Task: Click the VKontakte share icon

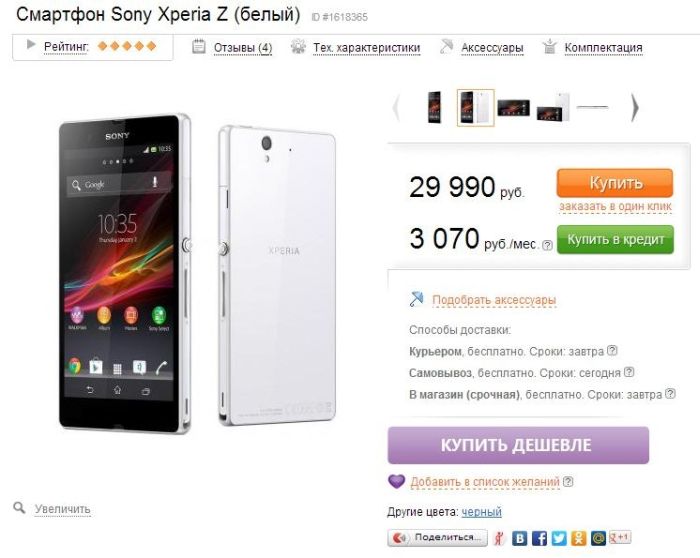Action: point(519,538)
